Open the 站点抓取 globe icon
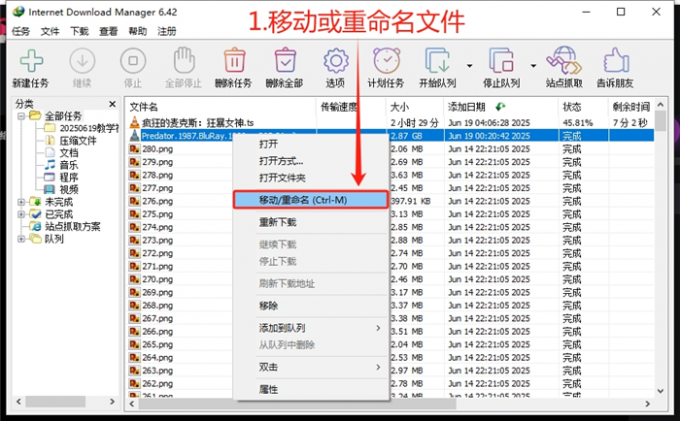This screenshot has height=421, width=680. coord(564,60)
